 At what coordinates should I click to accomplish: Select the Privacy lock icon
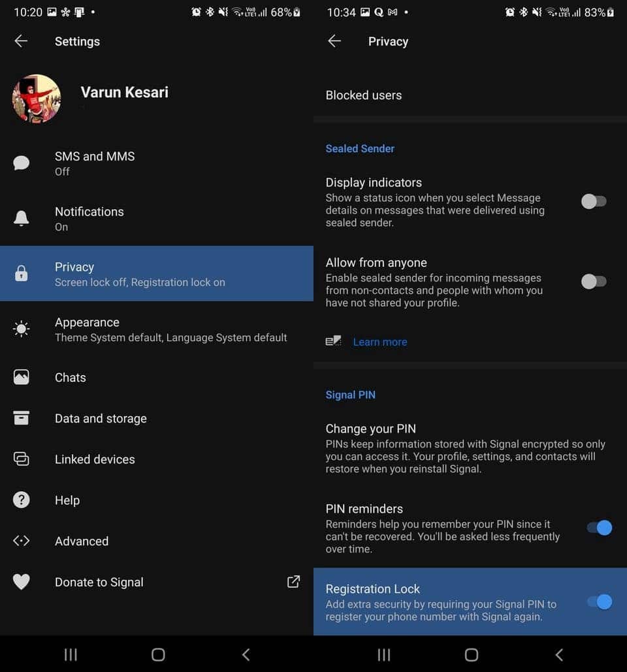[21, 274]
